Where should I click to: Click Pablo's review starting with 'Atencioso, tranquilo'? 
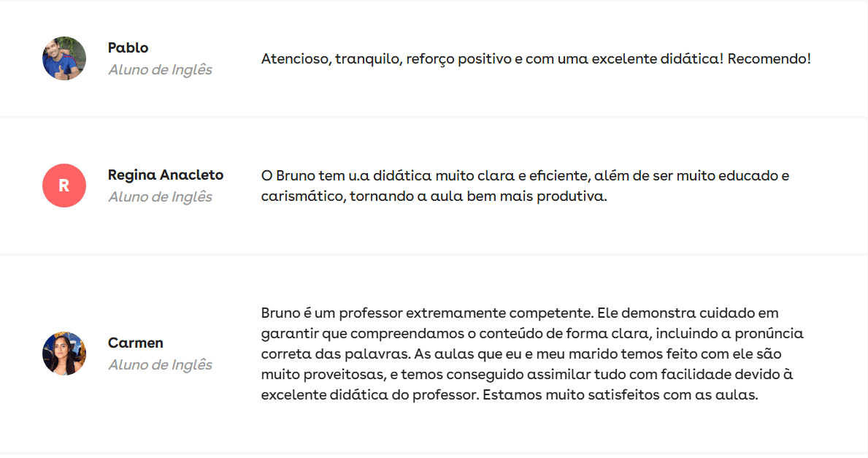tap(536, 58)
